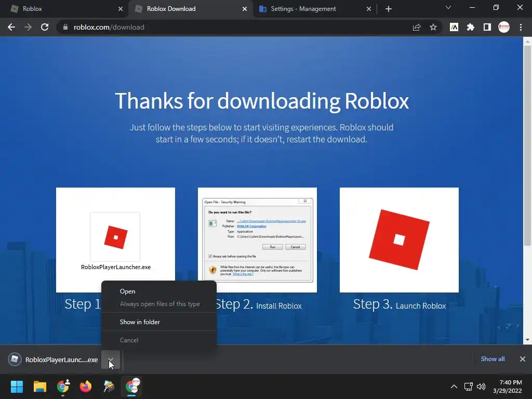
Task: Toggle the browser side panel
Action: pos(487,27)
